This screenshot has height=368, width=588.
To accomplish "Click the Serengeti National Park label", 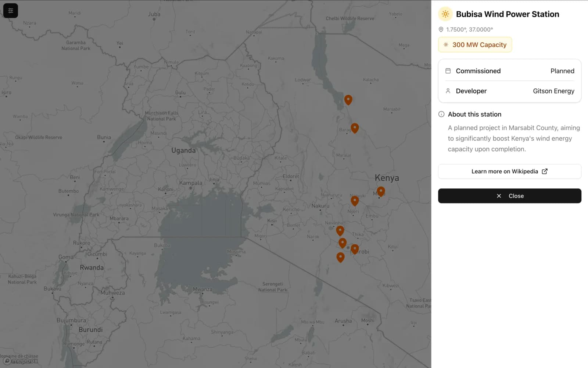I will click(x=273, y=287).
